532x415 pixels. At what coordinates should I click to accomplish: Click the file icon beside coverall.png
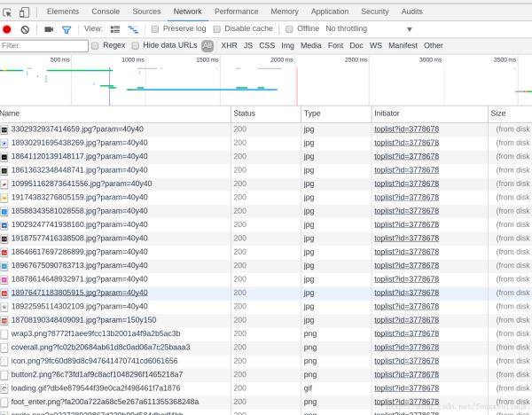(4, 348)
